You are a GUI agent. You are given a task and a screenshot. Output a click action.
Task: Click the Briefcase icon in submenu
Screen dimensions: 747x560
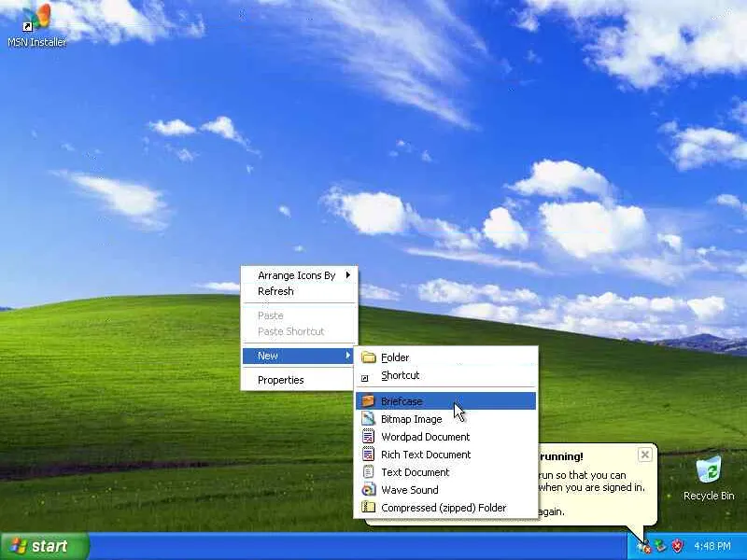pos(368,401)
